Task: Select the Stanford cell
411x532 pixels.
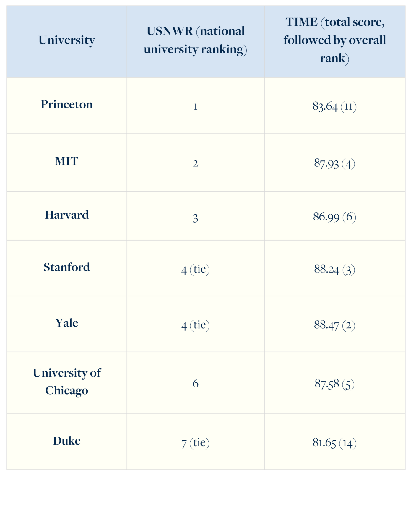Action: (x=67, y=267)
